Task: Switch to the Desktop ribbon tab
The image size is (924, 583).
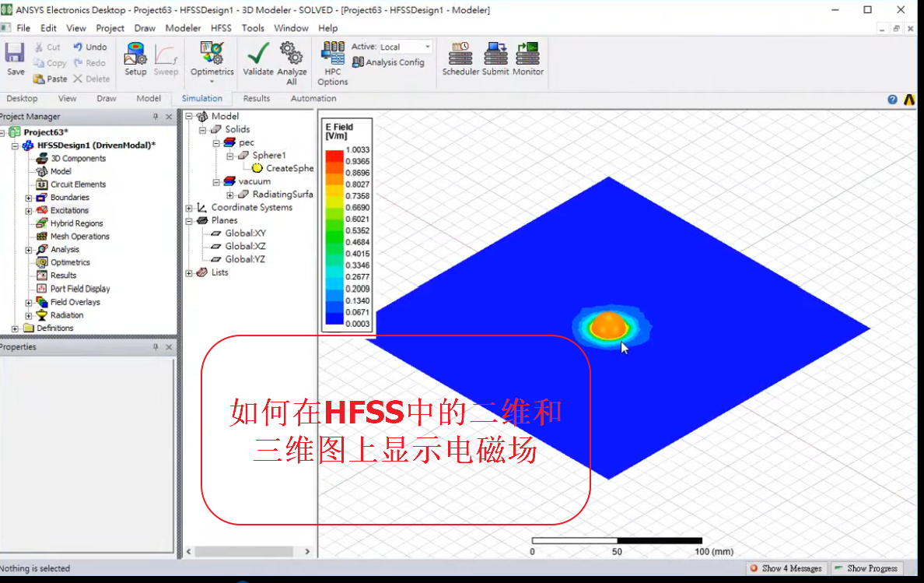Action: [x=22, y=98]
